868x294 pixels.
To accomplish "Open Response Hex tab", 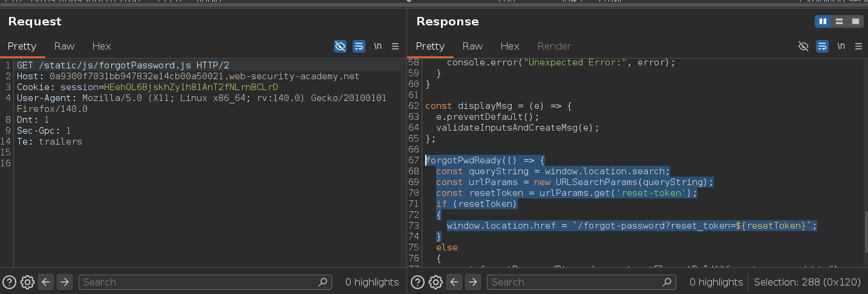I will (510, 46).
